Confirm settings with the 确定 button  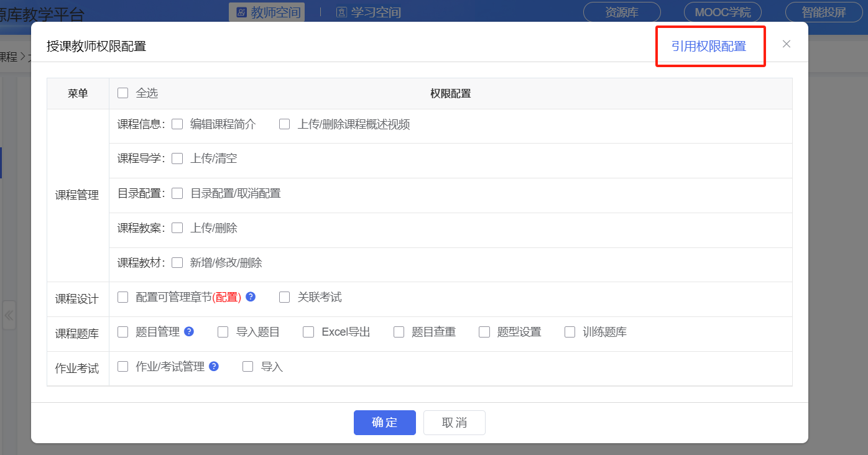384,422
